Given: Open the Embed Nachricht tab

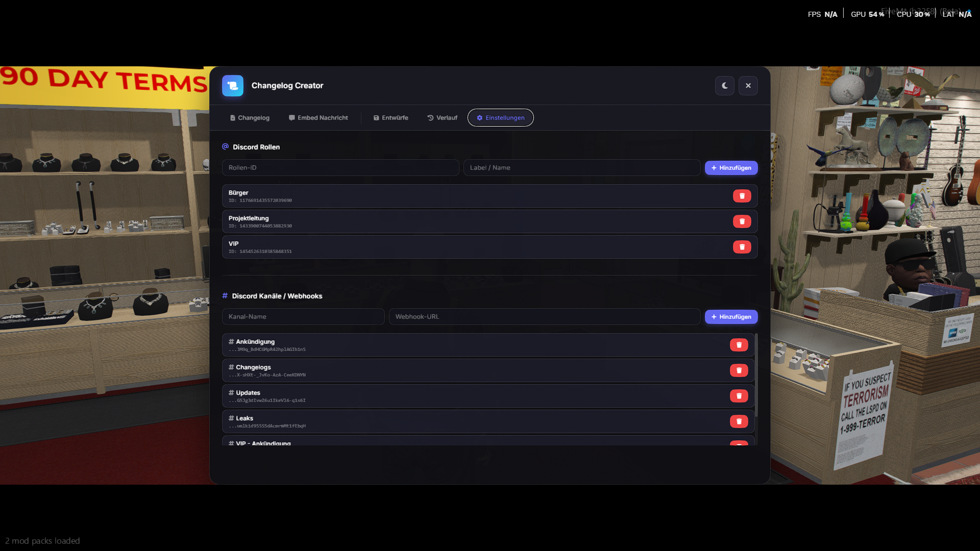Looking at the screenshot, I should click(x=318, y=118).
